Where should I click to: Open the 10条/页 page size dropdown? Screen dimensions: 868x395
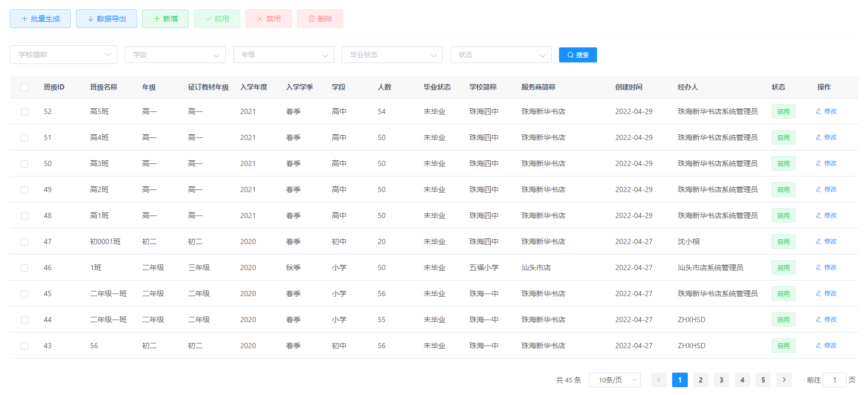(615, 380)
